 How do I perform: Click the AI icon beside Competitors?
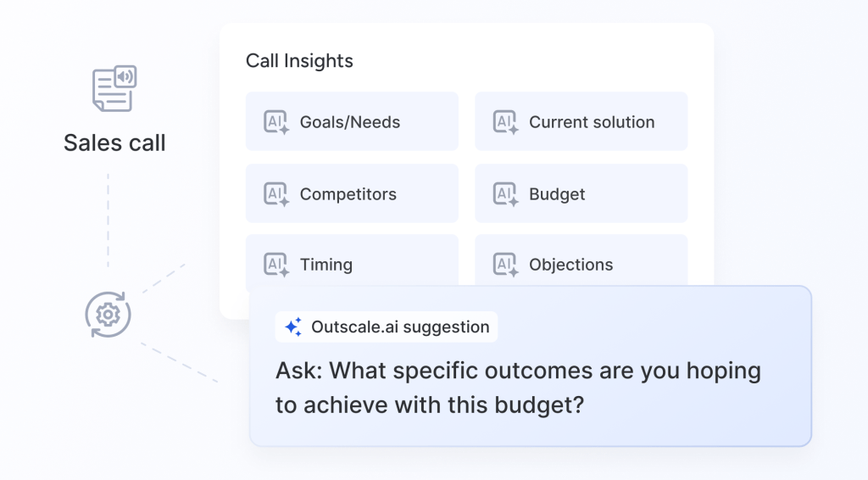276,194
